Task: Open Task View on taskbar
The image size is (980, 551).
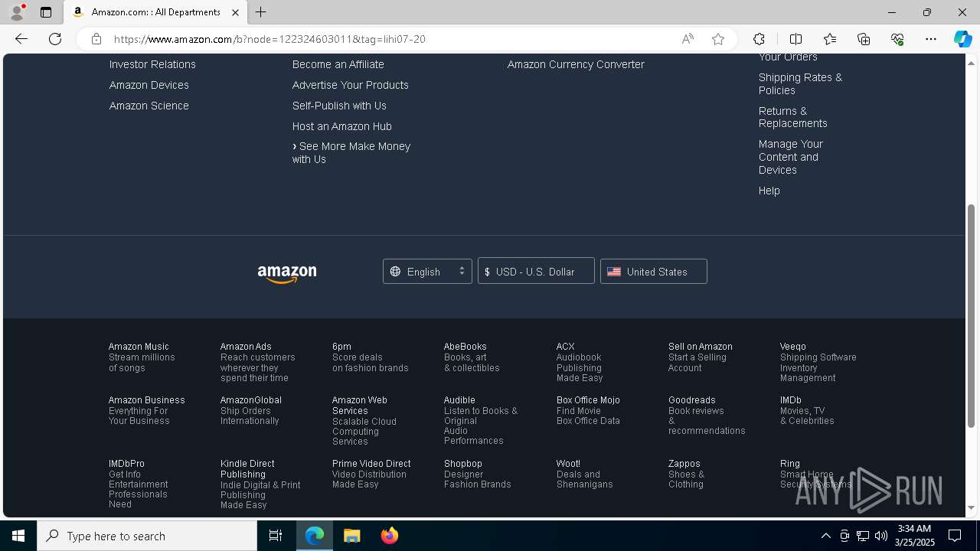Action: (x=276, y=536)
